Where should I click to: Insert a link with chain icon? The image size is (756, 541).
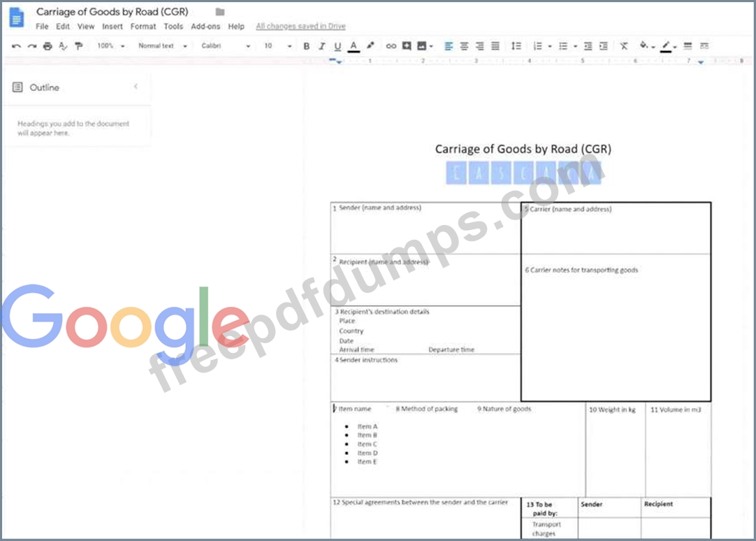pos(391,46)
